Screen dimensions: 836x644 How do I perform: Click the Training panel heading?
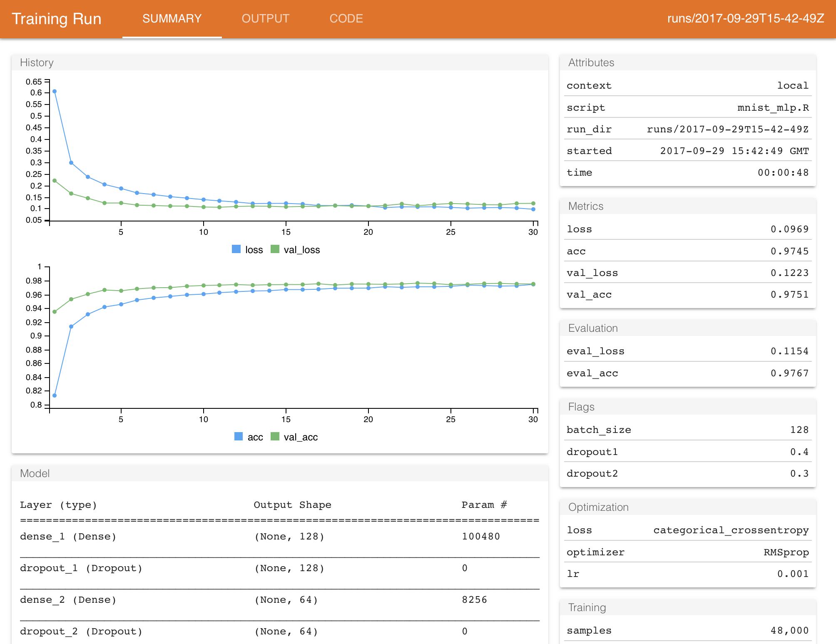tap(587, 607)
